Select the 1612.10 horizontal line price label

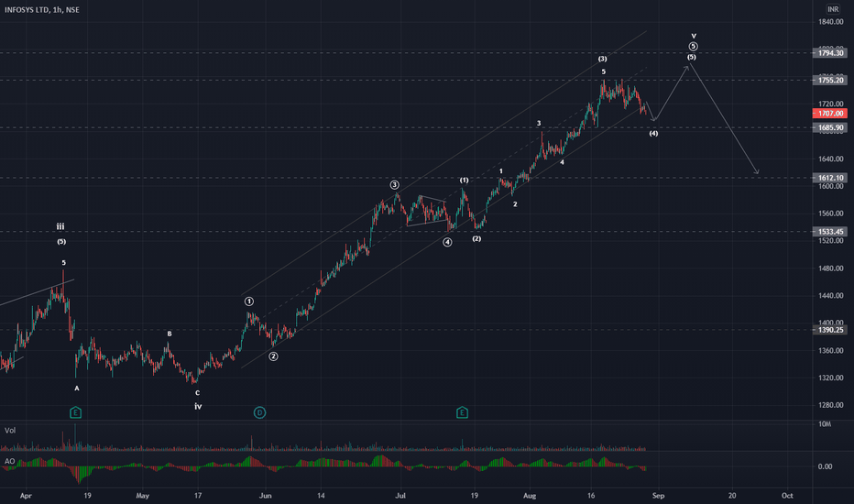pyautogui.click(x=830, y=178)
